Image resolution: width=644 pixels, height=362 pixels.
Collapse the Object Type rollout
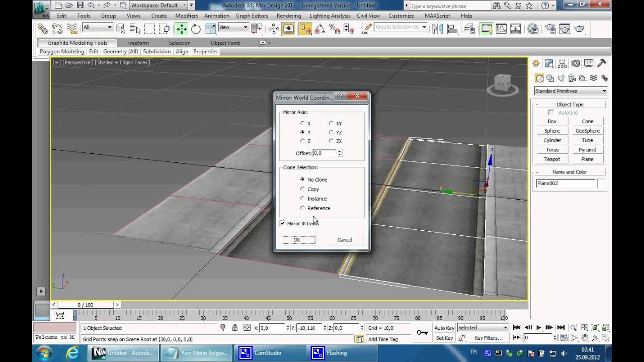tap(570, 105)
